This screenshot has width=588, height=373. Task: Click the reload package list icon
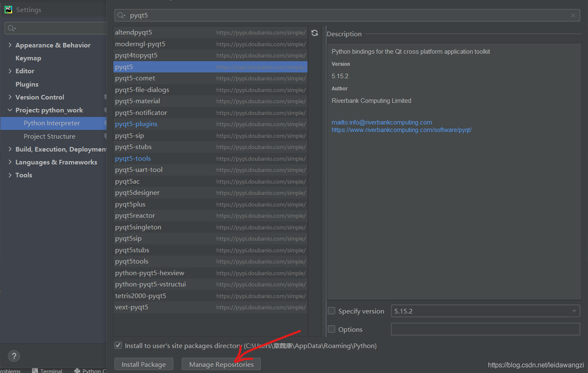coord(315,33)
